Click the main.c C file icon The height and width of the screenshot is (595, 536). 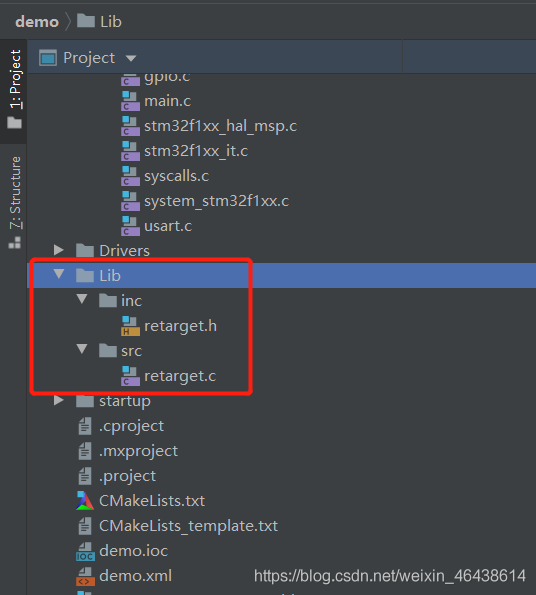click(x=130, y=101)
